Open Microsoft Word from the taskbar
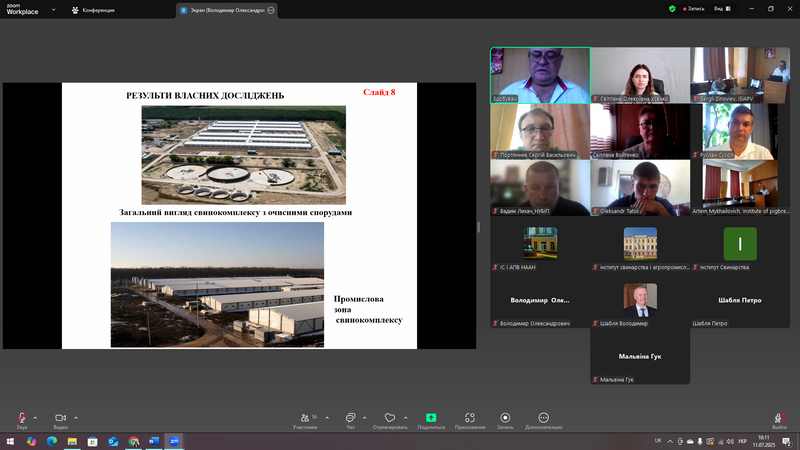The width and height of the screenshot is (800, 450). [154, 441]
